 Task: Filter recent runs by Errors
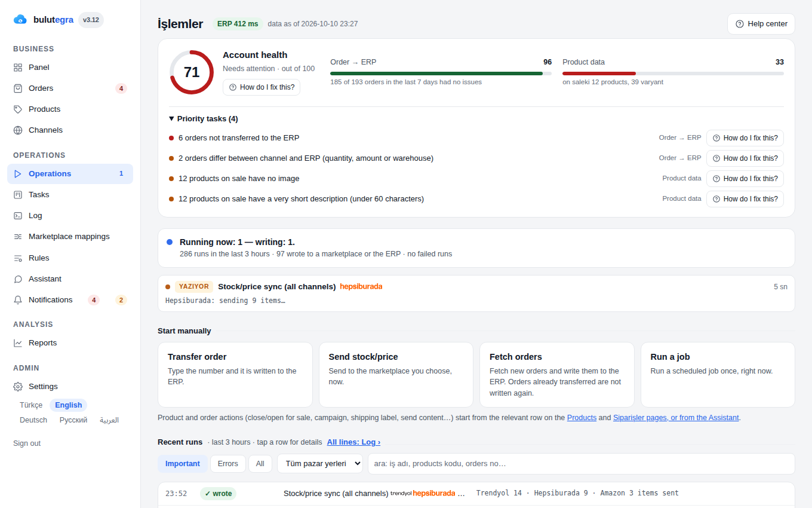[228, 464]
